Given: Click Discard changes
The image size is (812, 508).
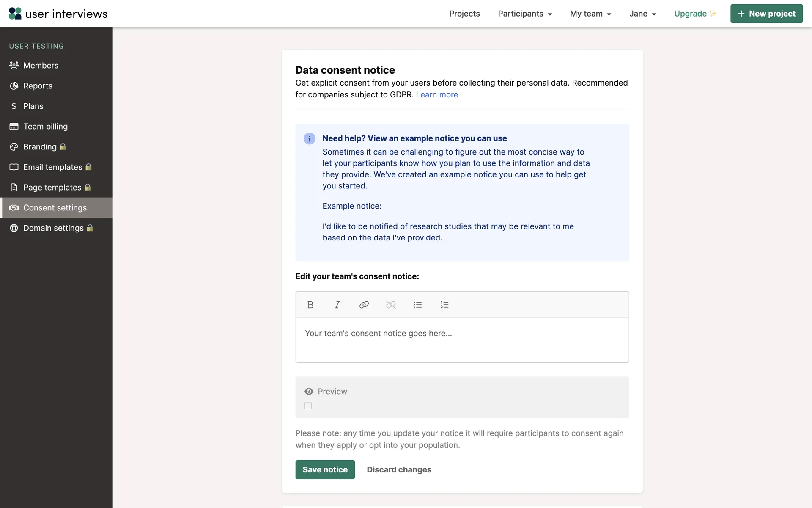Looking at the screenshot, I should [x=399, y=469].
